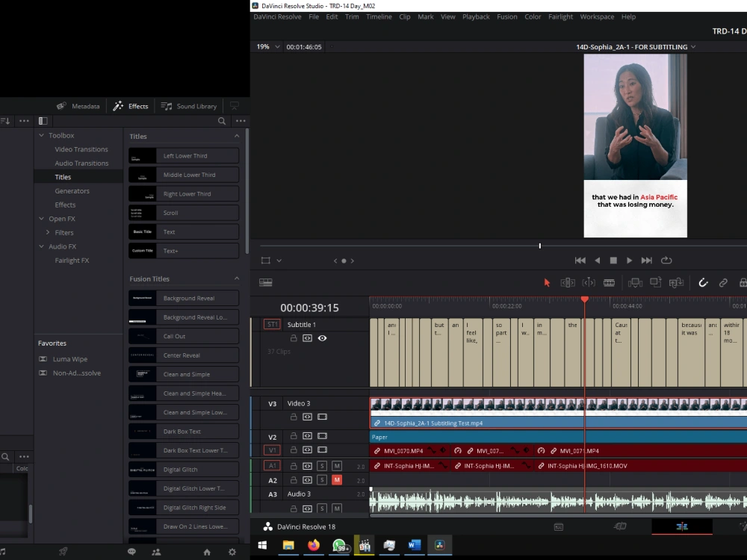Play the timeline in reverse
747x560 pixels.
coord(598,261)
